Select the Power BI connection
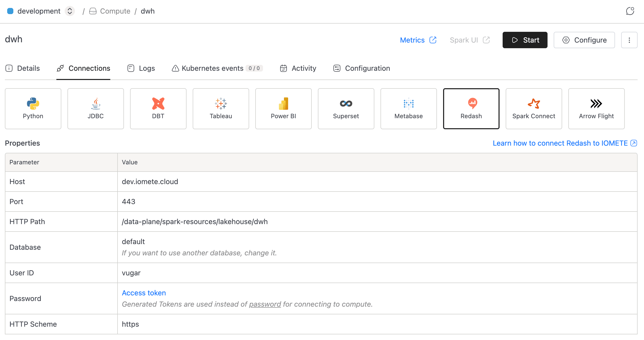Image resolution: width=644 pixels, height=340 pixels. 284,109
